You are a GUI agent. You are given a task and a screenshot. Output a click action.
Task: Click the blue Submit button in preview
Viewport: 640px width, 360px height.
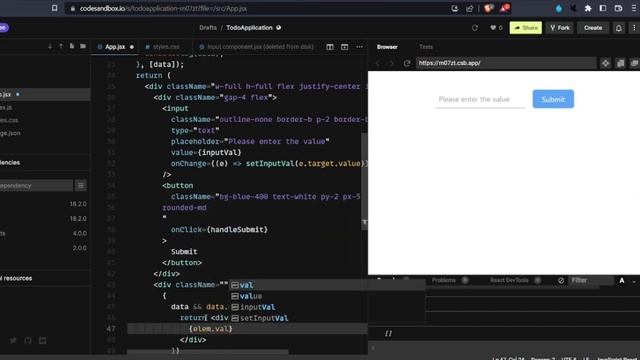[553, 99]
